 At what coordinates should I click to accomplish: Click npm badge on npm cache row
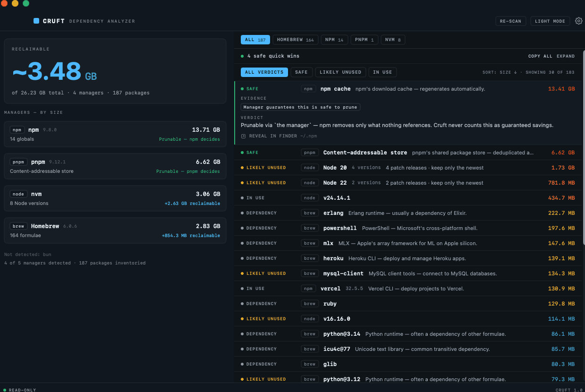coord(308,89)
